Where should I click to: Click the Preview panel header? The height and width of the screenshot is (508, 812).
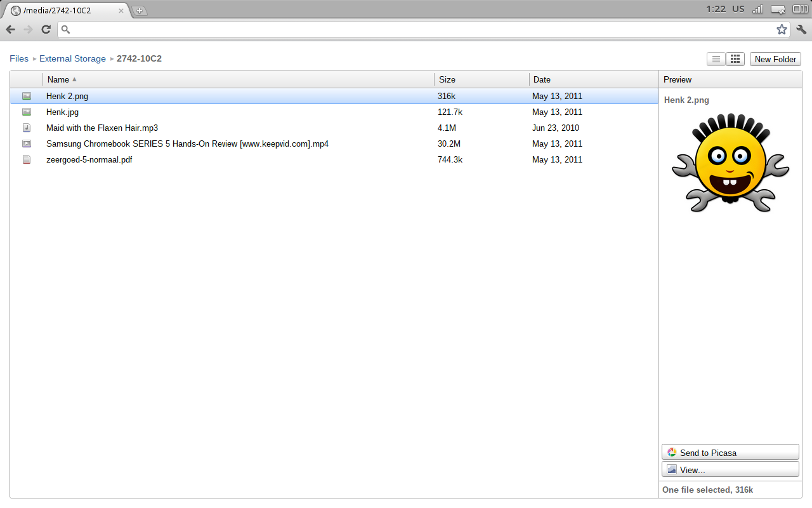pos(730,79)
